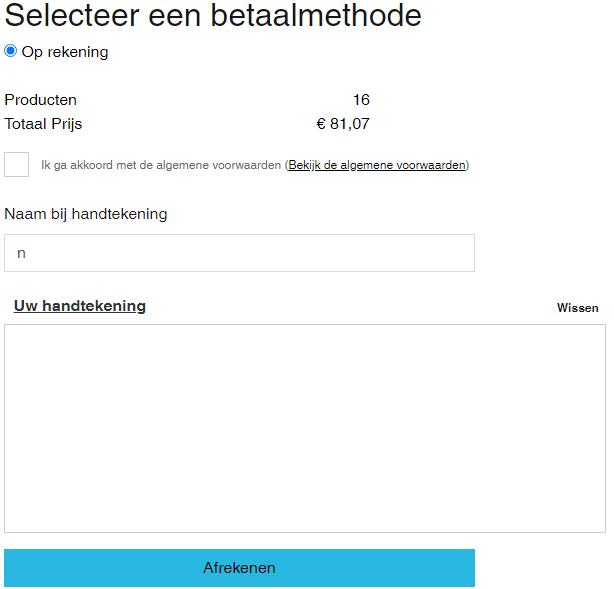Click inside the signature drawing canvas
This screenshot has height=589, width=614.
pos(305,428)
